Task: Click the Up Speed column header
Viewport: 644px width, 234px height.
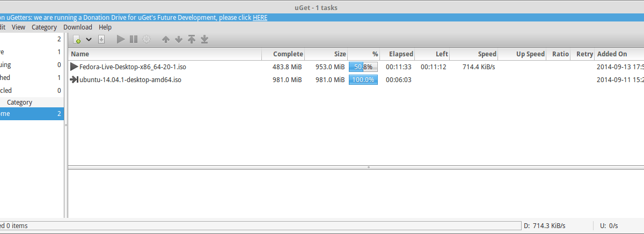Action: click(x=522, y=54)
